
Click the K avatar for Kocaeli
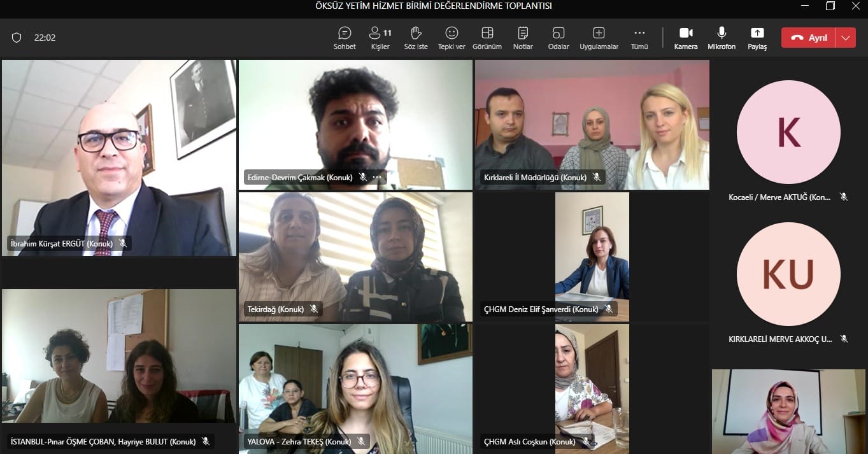coord(788,132)
